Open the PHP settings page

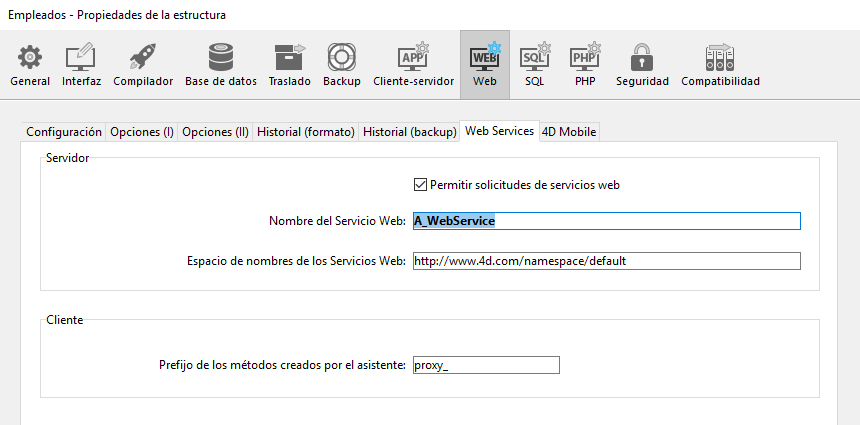pos(585,65)
